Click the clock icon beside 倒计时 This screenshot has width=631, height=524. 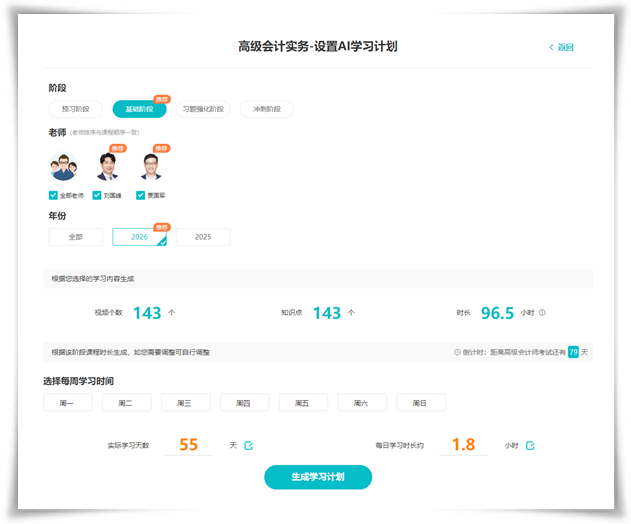point(457,352)
